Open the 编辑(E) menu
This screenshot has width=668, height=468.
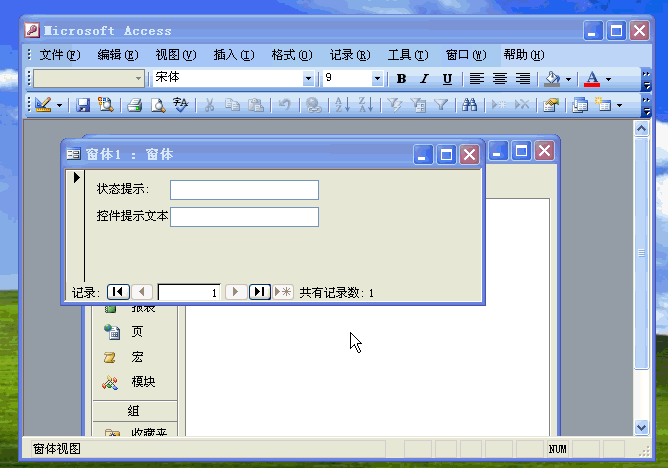point(118,55)
